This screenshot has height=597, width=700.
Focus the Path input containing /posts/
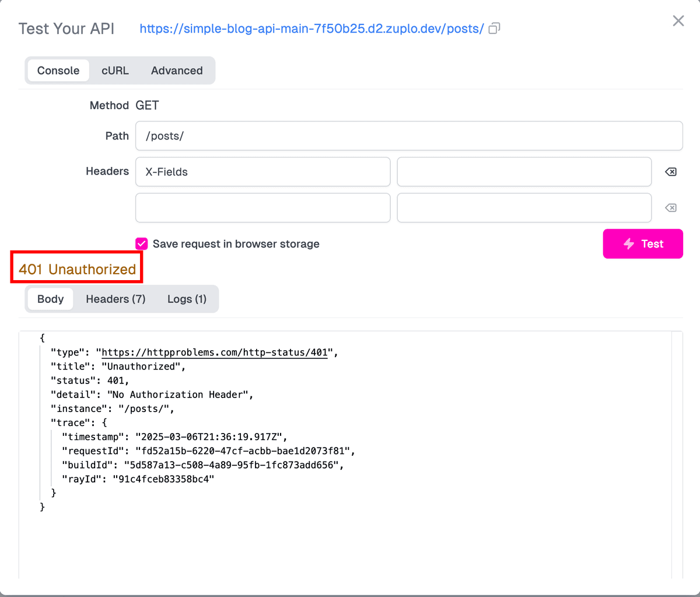click(408, 136)
